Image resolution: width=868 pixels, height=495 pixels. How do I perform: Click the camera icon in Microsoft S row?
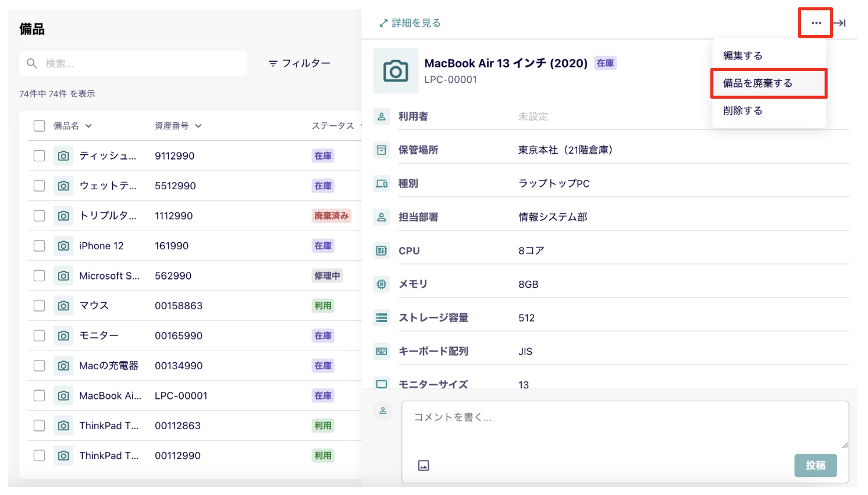tap(63, 276)
